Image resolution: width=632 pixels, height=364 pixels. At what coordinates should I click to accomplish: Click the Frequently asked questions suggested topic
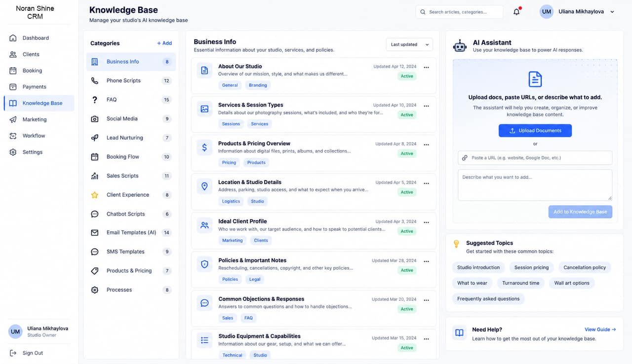488,299
